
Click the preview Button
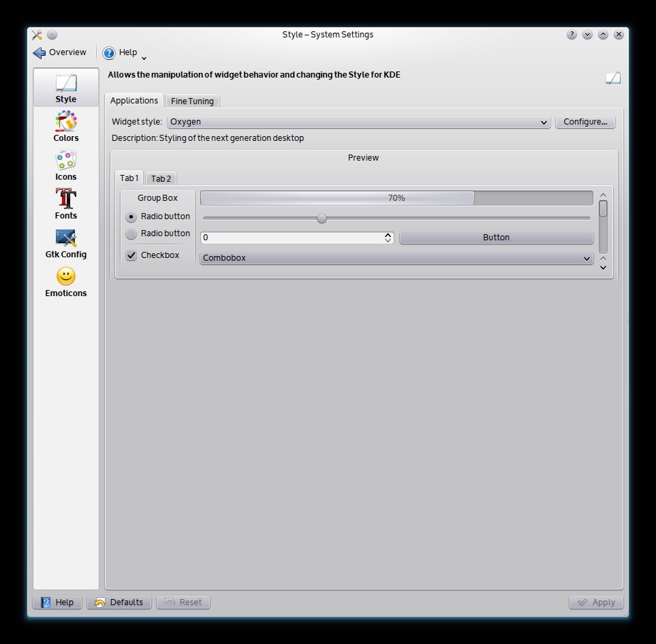(x=496, y=238)
